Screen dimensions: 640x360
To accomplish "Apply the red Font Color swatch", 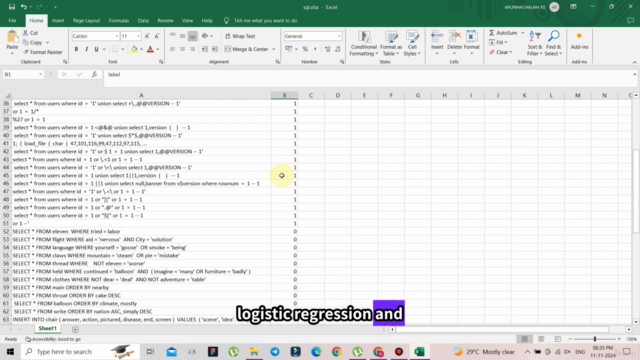I will tap(150, 49).
